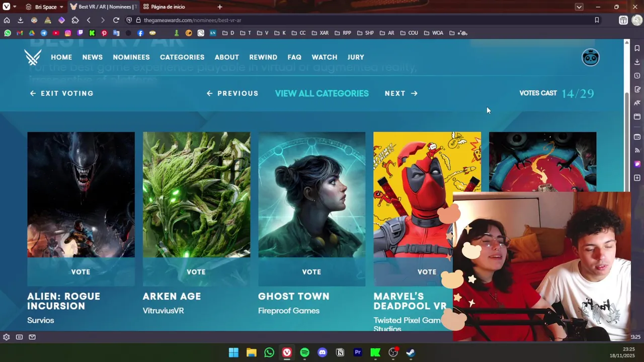644x362 pixels.
Task: Open the NOMINEES menu item
Action: (x=131, y=57)
